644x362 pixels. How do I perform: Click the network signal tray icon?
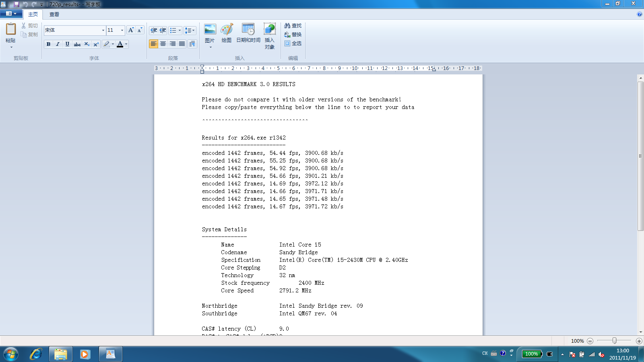click(592, 354)
